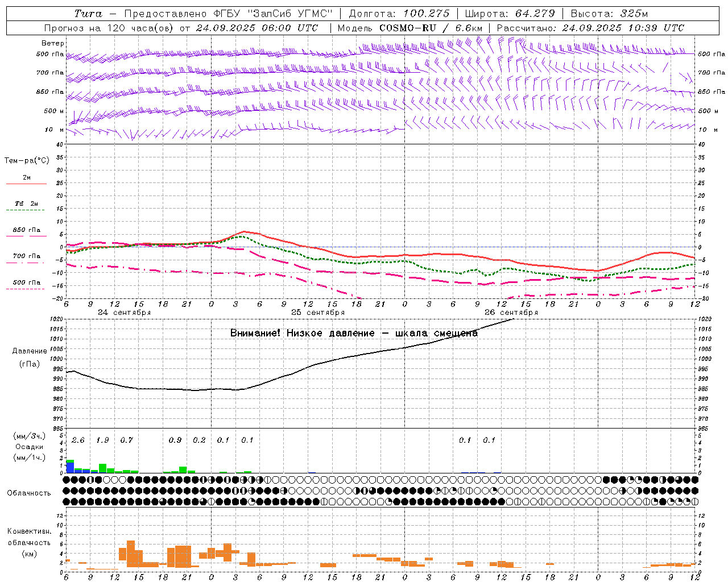Click the 3-hour precipitation value "2.6"
The height and width of the screenshot is (582, 728).
78,440
